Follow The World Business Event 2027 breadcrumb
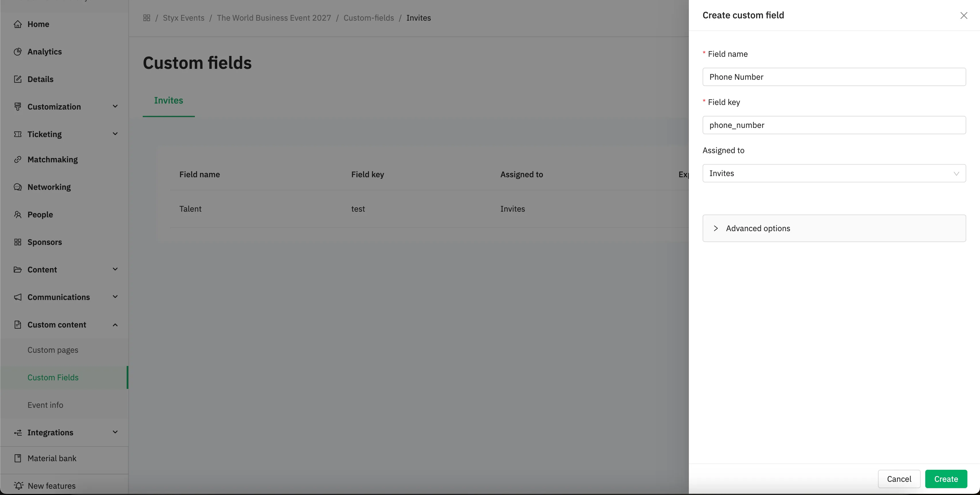This screenshot has height=495, width=980. tap(274, 18)
